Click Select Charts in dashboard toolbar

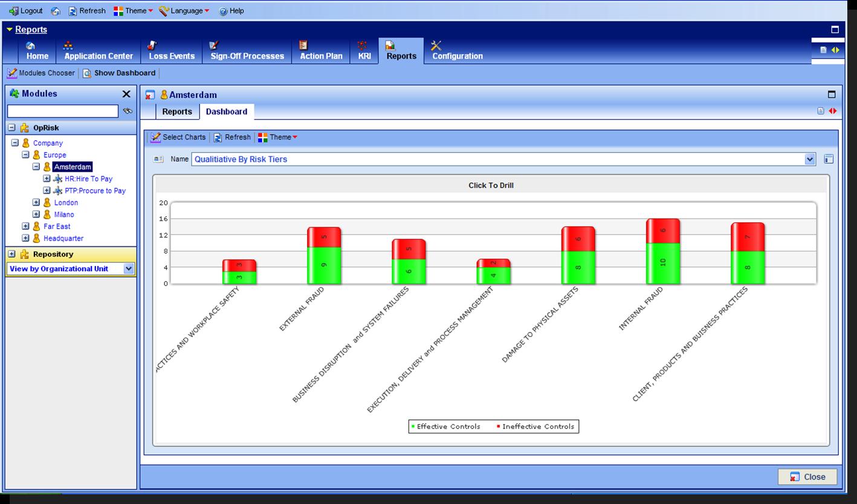(x=178, y=137)
